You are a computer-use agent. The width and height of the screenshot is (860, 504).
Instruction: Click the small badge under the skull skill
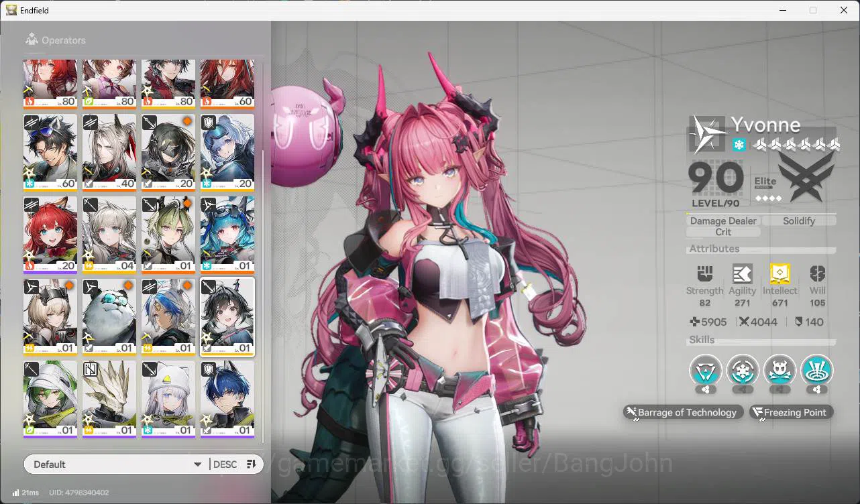780,389
